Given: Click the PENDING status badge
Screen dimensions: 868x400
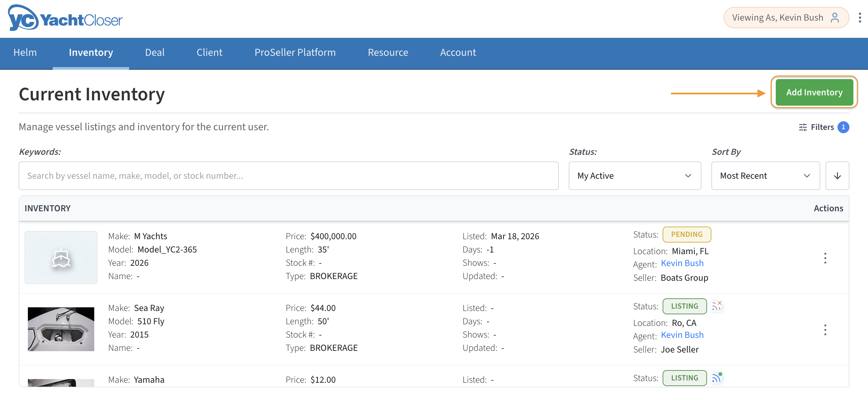Looking at the screenshot, I should coord(687,235).
